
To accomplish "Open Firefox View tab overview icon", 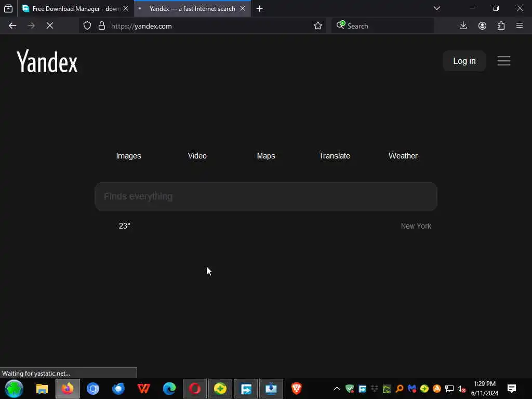I will click(x=8, y=8).
